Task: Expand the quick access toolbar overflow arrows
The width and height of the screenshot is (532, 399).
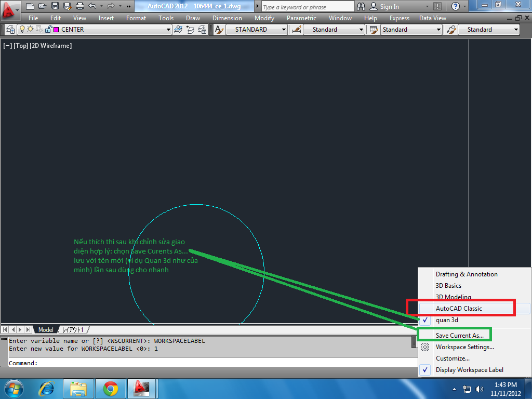Action: tap(128, 6)
